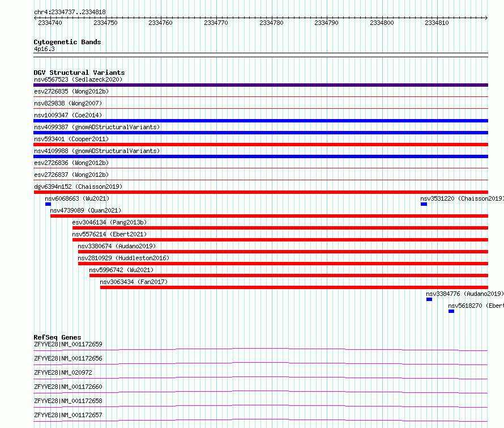Open the dgv6394n152 (Chaisson2019) variant
This screenshot has width=504, height=428.
click(x=78, y=187)
